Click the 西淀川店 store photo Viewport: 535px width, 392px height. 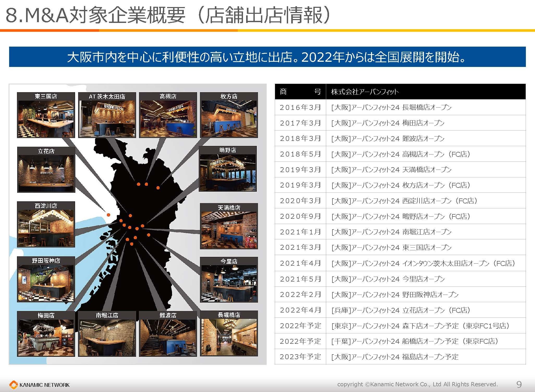(x=46, y=228)
